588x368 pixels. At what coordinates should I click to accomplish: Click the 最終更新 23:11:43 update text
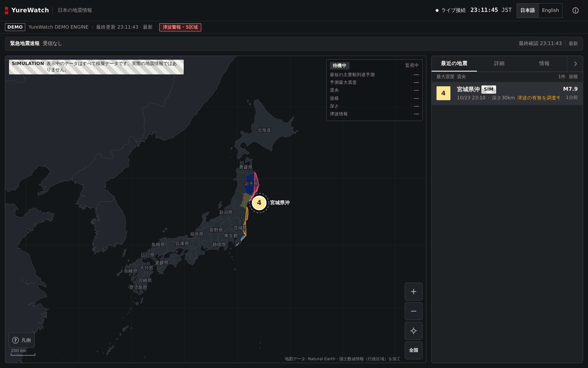coord(124,27)
